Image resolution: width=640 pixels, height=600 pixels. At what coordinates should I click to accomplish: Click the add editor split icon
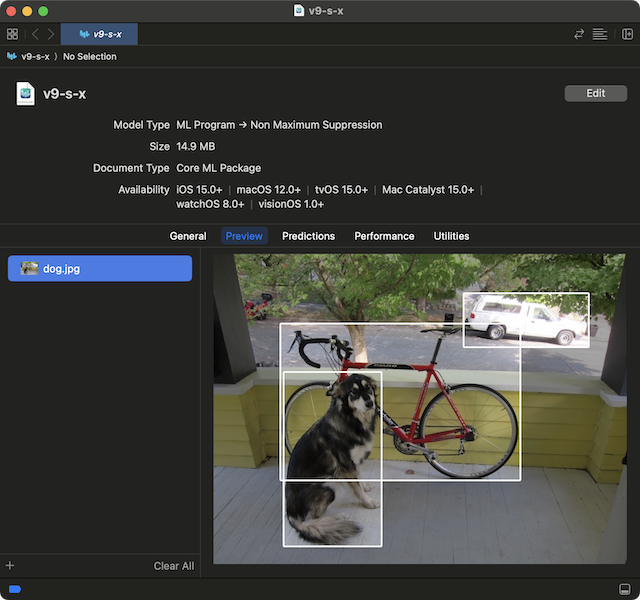click(x=627, y=34)
